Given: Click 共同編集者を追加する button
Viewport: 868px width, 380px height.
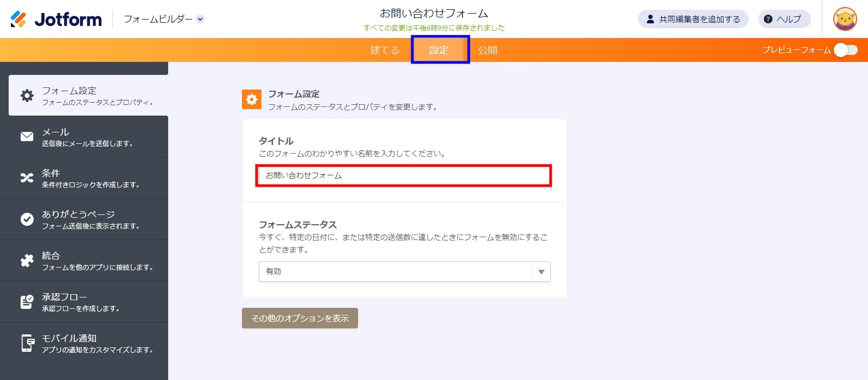Looking at the screenshot, I should pos(693,19).
